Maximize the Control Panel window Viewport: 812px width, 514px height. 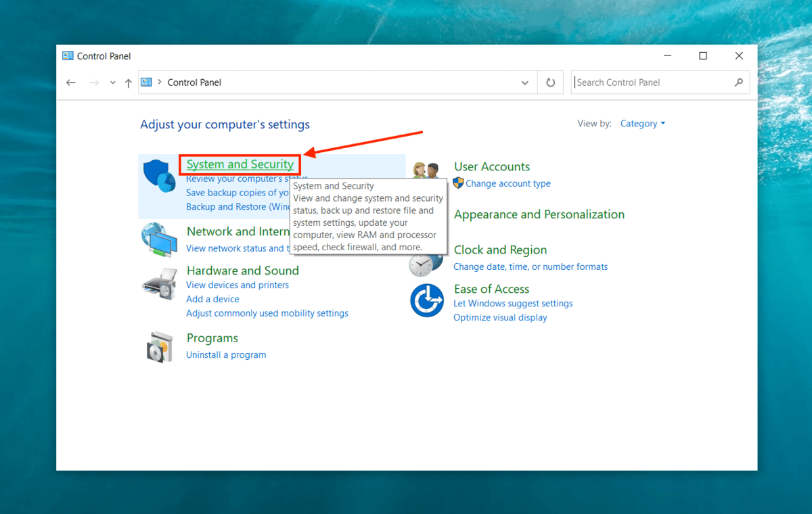(x=703, y=56)
